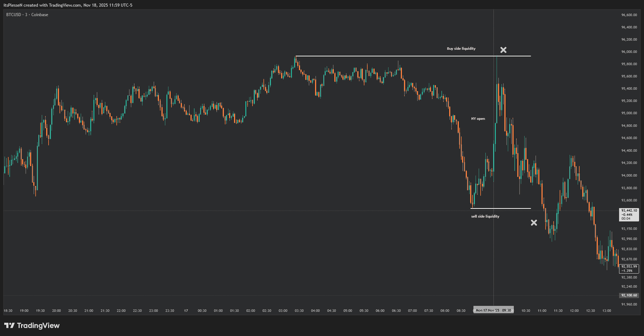644x336 pixels.
Task: Select the 'NY open' chart annotation
Action: click(x=478, y=119)
